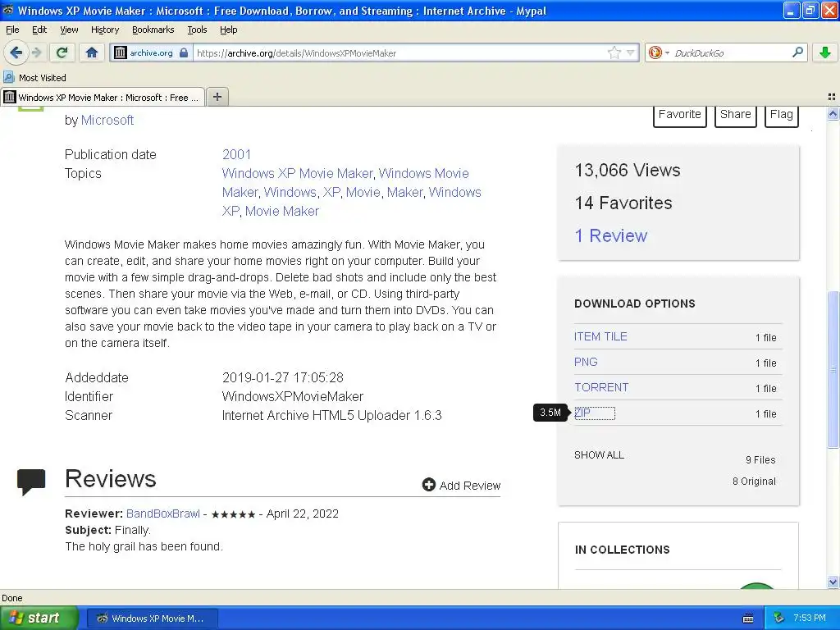Open the Windows Start button
The width and height of the screenshot is (840, 630).
coord(39,618)
